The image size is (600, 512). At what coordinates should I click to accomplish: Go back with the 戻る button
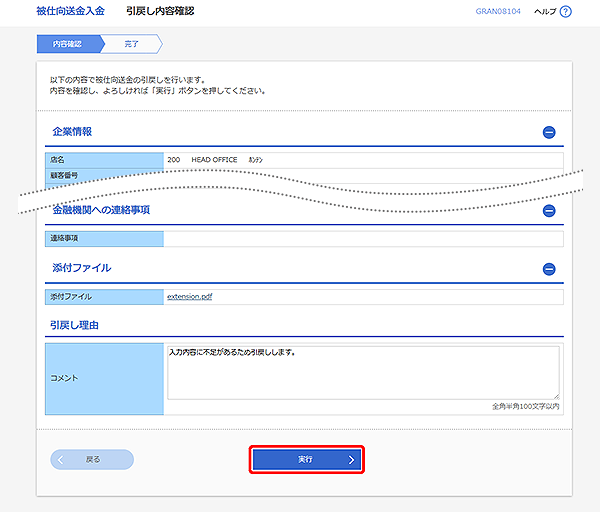[x=92, y=459]
